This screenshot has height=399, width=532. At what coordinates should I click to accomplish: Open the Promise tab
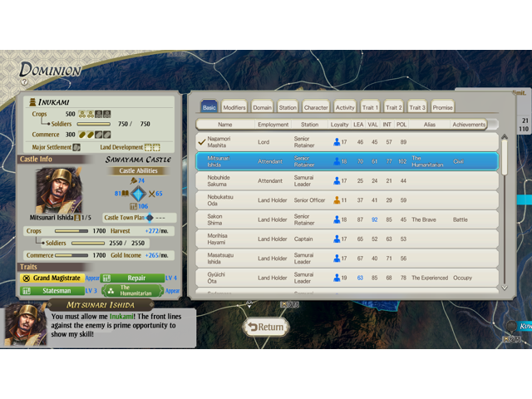[x=442, y=107]
